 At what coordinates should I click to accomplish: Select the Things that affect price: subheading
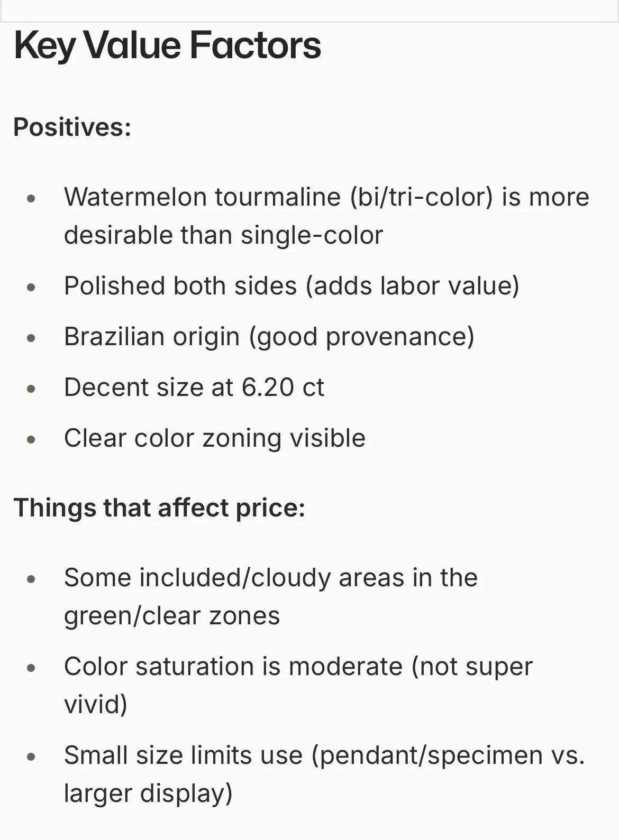click(159, 507)
